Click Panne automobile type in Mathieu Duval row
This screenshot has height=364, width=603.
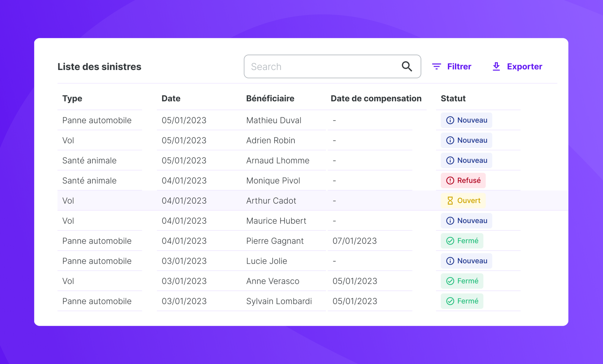(x=97, y=120)
